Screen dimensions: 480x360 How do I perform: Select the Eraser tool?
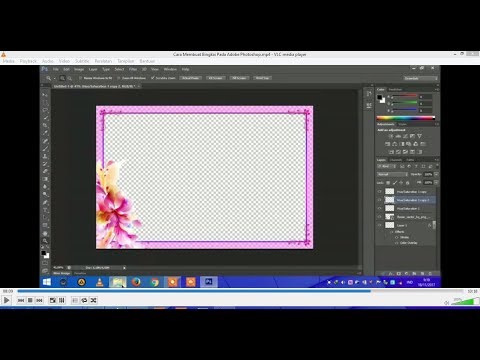pos(45,171)
